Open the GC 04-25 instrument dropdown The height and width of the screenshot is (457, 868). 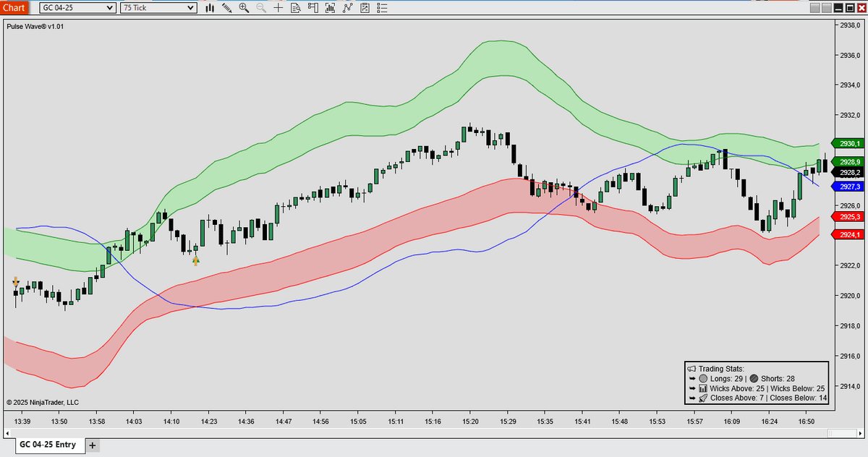77,8
